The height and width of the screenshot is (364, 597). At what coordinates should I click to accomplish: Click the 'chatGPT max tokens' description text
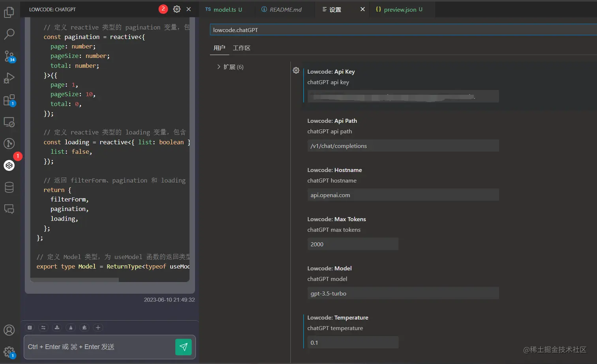(x=334, y=230)
